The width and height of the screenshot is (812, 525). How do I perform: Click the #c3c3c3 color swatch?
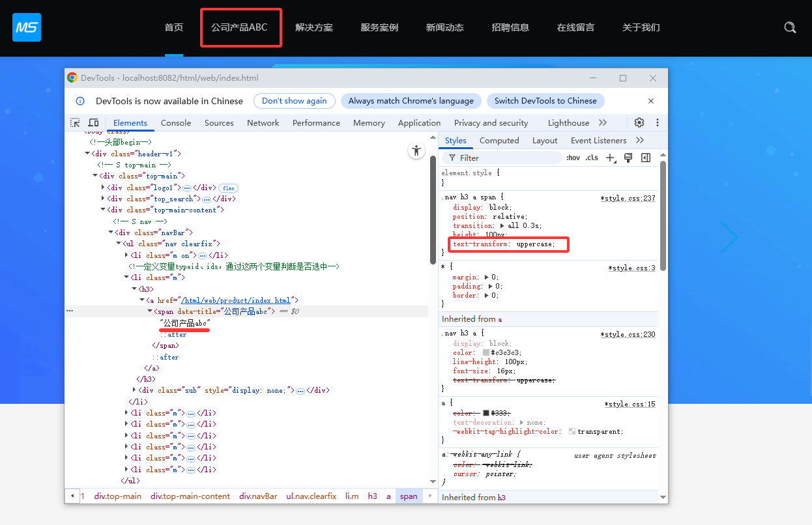click(486, 352)
